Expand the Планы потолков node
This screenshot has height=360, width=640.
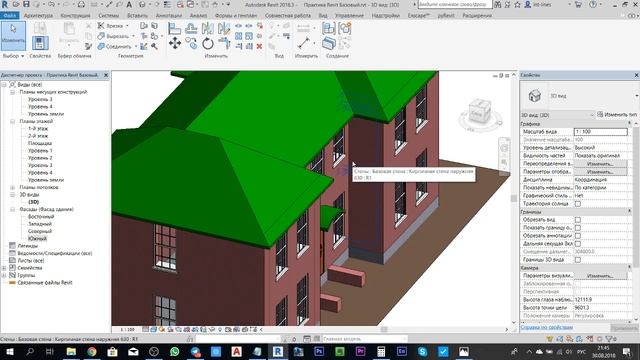click(12, 187)
